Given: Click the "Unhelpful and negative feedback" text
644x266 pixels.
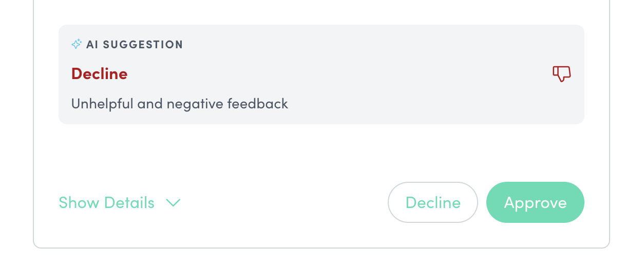Looking at the screenshot, I should (x=179, y=104).
